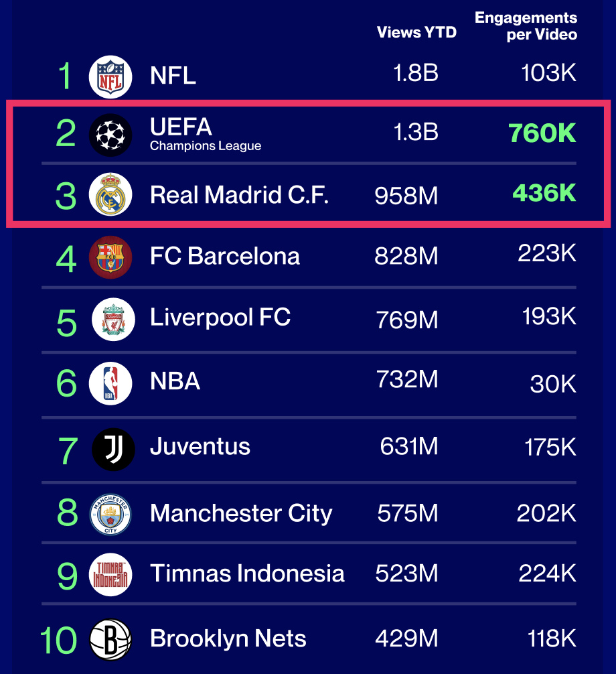Click the green 436K engagements figure

pos(544,194)
